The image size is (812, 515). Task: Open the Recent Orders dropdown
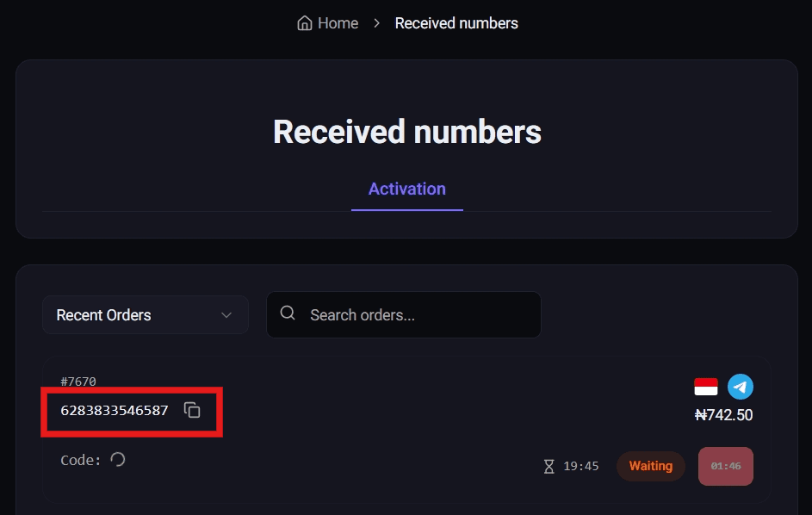tap(145, 315)
